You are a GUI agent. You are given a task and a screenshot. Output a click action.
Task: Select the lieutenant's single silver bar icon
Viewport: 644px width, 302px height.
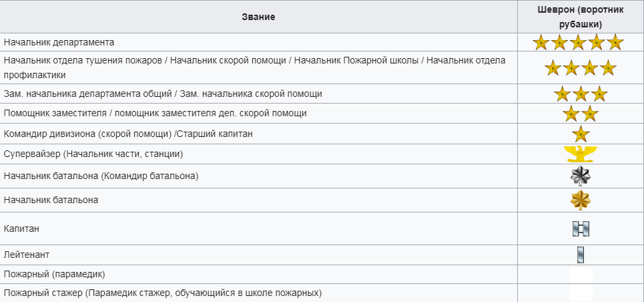click(581, 255)
